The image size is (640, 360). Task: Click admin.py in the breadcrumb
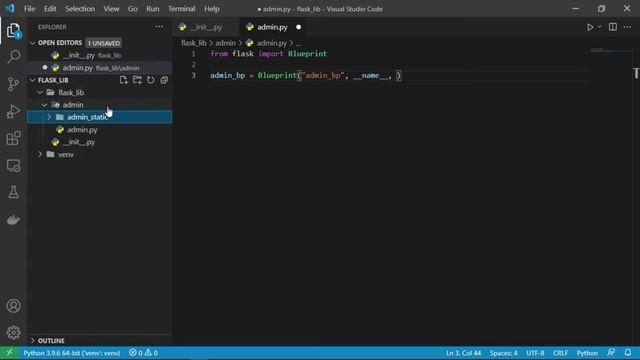pyautogui.click(x=271, y=43)
